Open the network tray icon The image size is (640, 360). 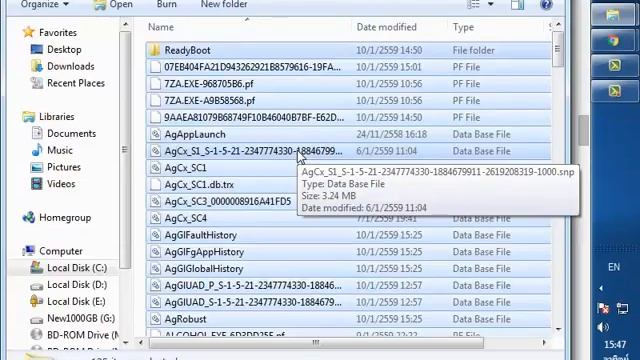pos(622,308)
